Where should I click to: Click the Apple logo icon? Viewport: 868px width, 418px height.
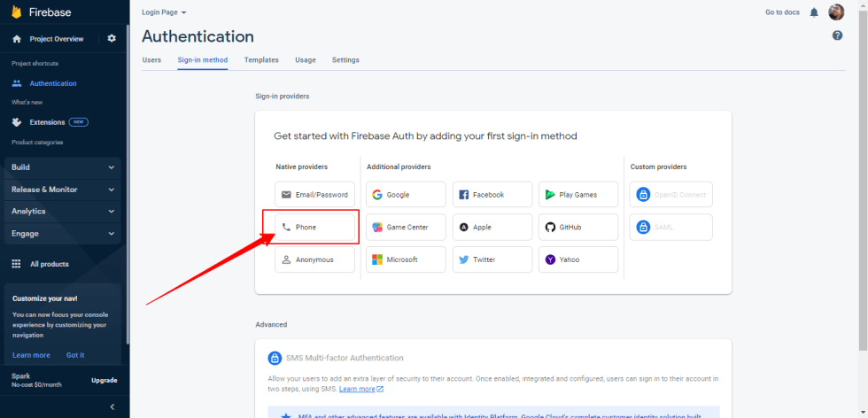click(464, 227)
